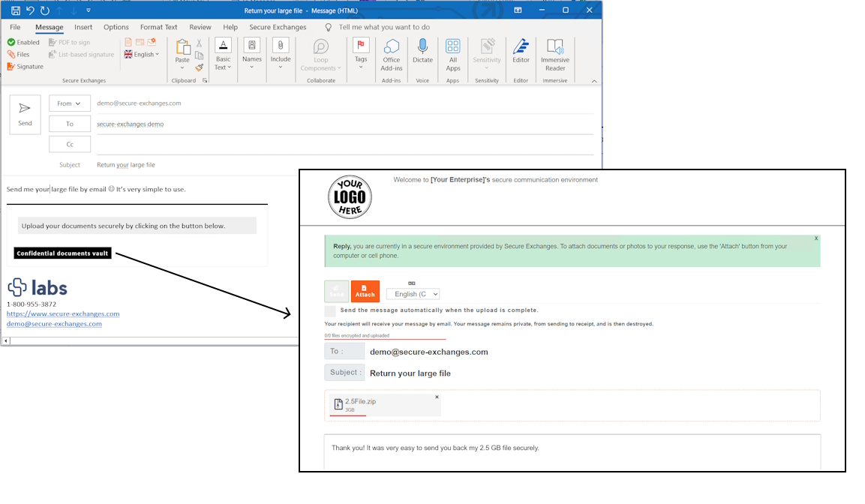Dismiss the green secure environment notice

click(815, 237)
